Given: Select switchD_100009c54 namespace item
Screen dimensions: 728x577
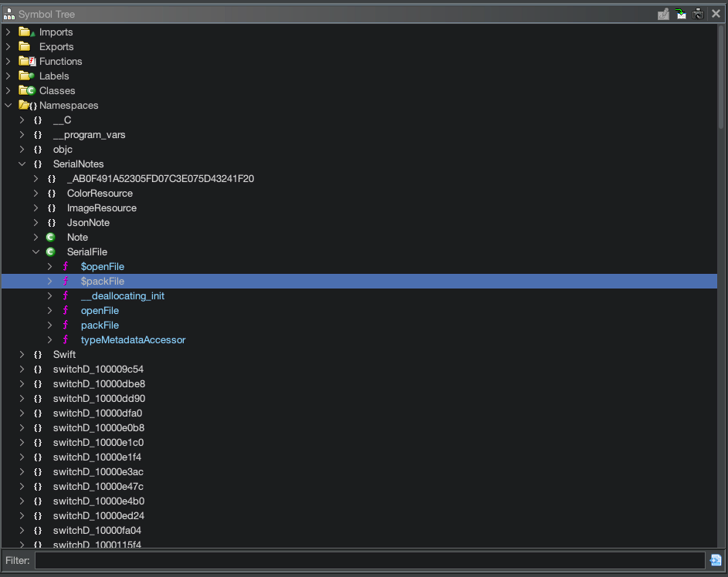Looking at the screenshot, I should pos(98,369).
